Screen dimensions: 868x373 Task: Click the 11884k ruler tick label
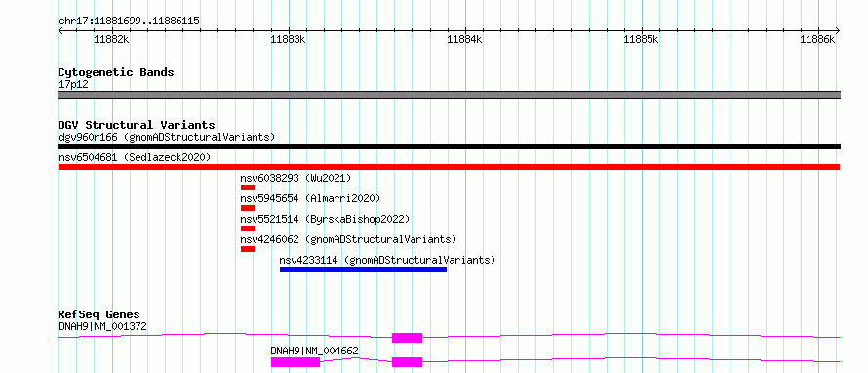(x=464, y=39)
